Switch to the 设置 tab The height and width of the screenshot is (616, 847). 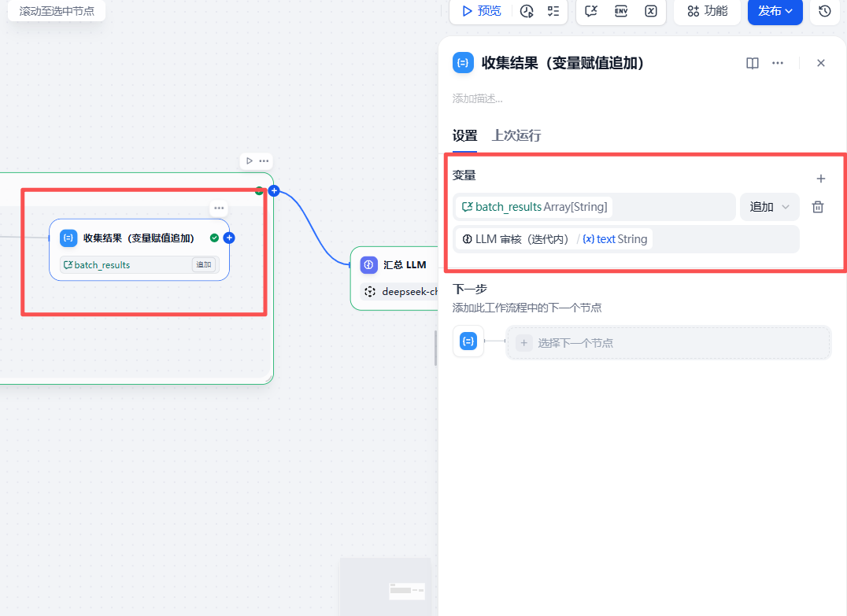pyautogui.click(x=464, y=135)
